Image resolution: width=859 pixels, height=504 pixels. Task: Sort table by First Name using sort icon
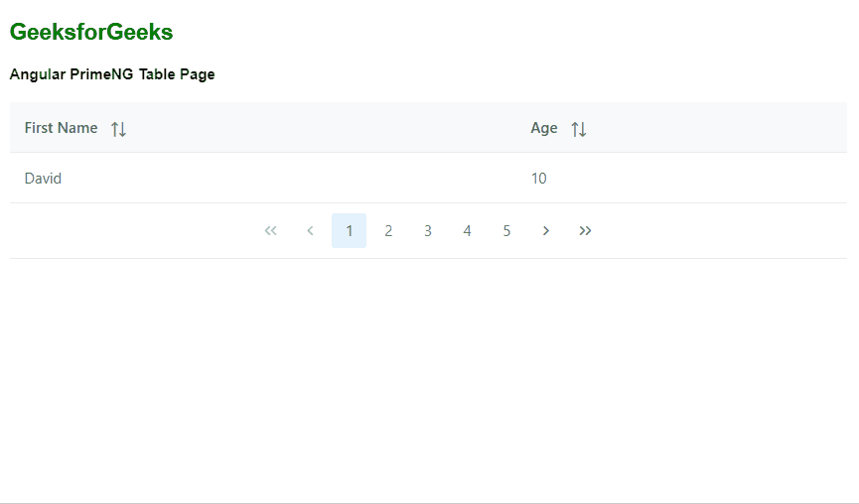(x=118, y=129)
